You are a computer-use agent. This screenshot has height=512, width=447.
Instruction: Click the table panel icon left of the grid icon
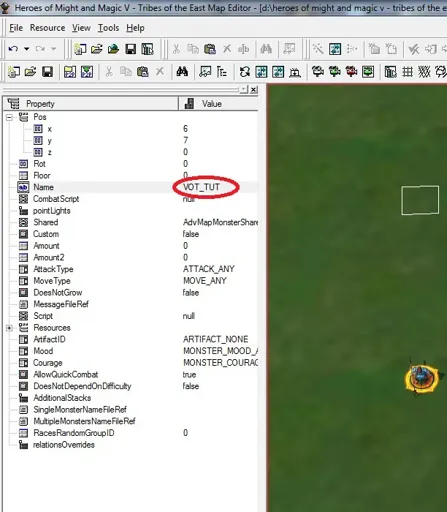390,72
